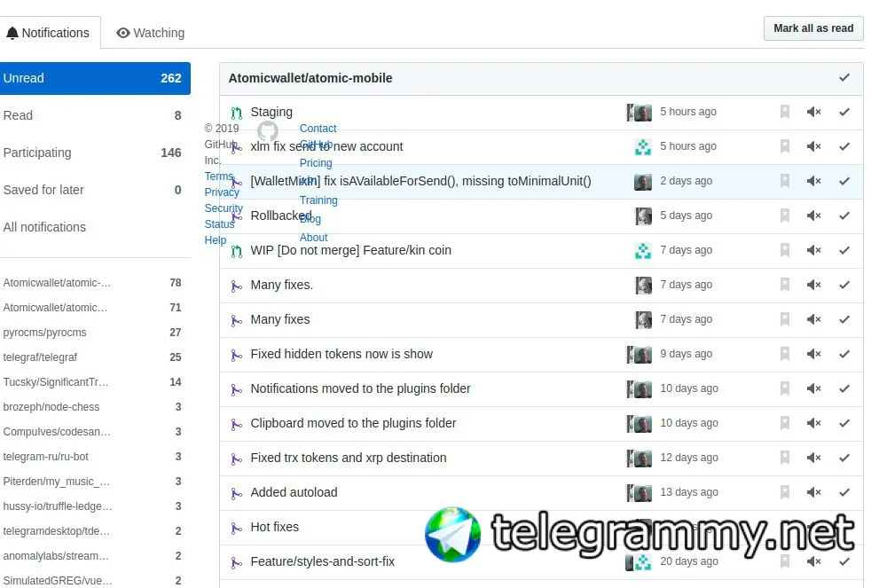Image resolution: width=871 pixels, height=588 pixels.
Task: Mark the Staging notification as read
Action: point(844,112)
